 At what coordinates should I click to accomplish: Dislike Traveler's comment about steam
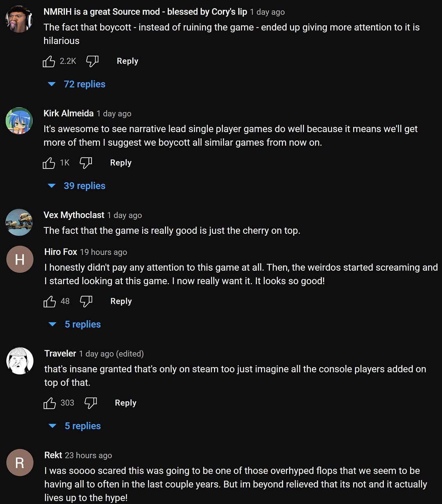[x=91, y=403]
